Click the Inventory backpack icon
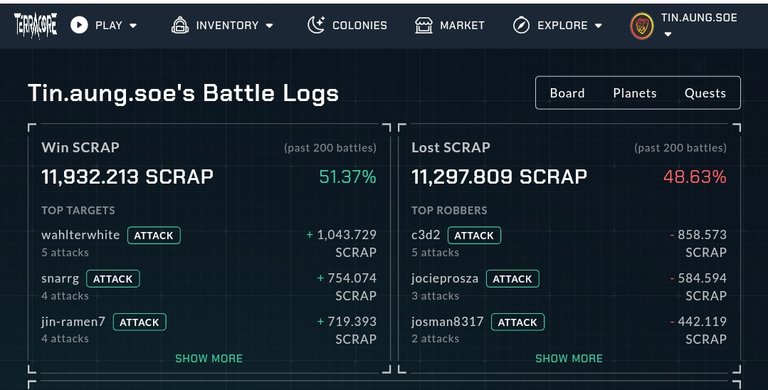Screen dimensions: 768x390 (x=180, y=25)
